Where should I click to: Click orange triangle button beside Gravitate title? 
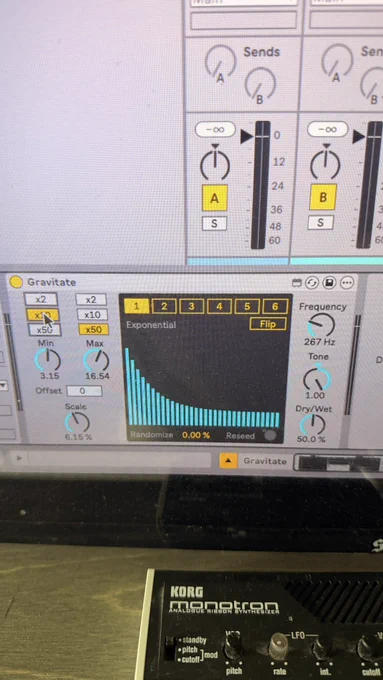[x=229, y=461]
